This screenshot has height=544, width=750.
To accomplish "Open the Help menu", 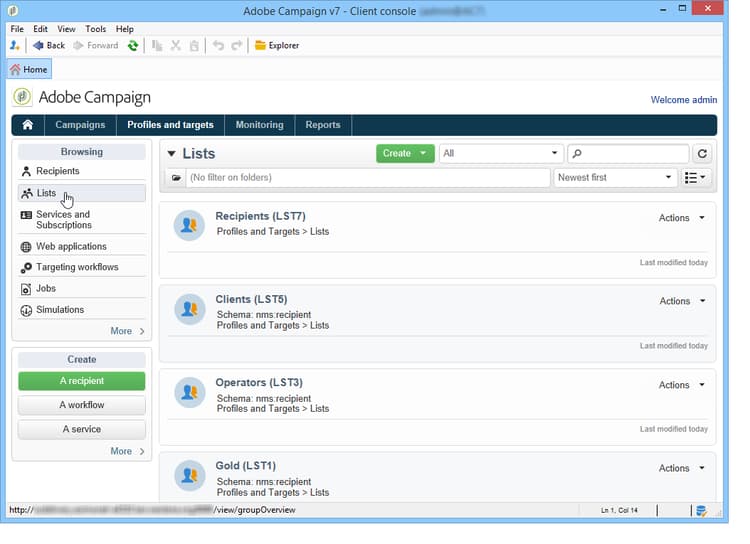I will click(x=124, y=29).
